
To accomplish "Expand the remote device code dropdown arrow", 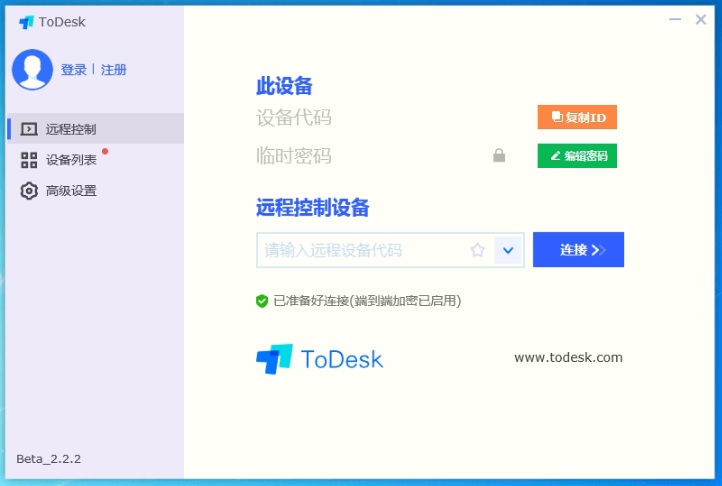I will 508,250.
